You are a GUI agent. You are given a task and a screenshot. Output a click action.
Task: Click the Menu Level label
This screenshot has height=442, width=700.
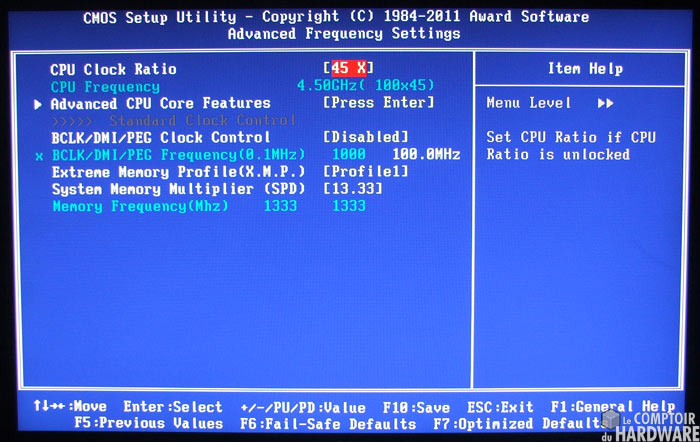529,103
